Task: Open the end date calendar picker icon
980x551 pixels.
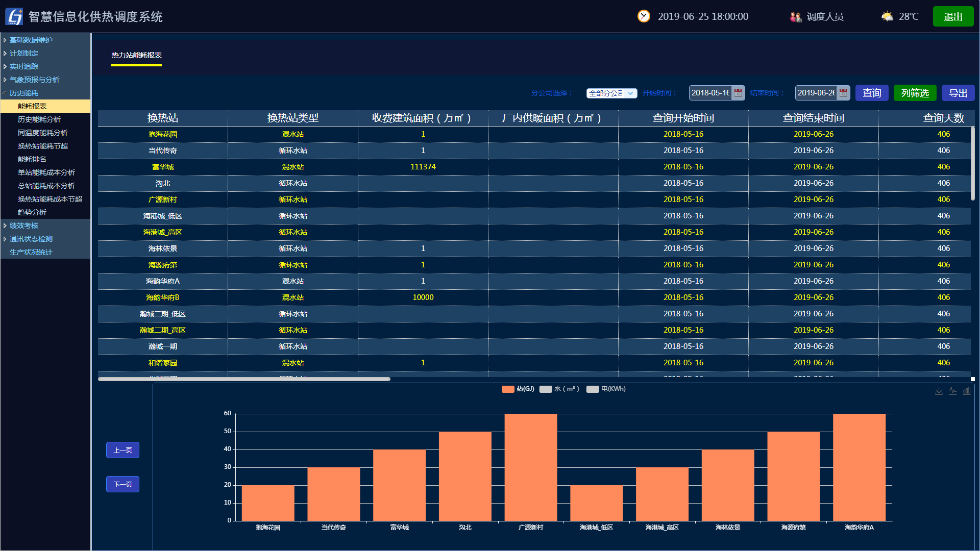Action: 843,93
